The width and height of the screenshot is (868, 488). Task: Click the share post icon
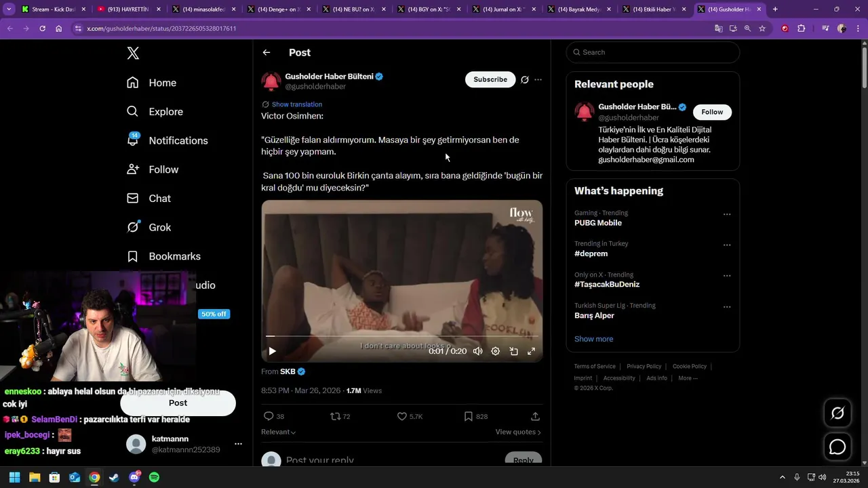tap(535, 416)
